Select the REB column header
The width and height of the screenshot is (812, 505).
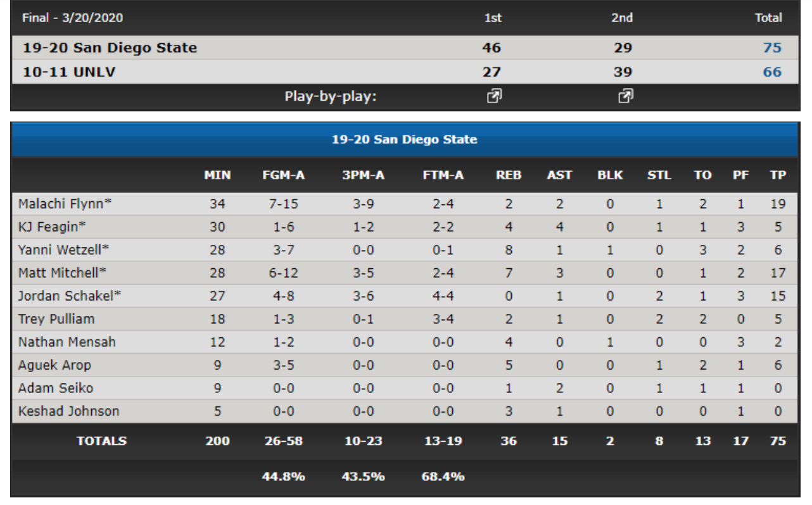(509, 176)
